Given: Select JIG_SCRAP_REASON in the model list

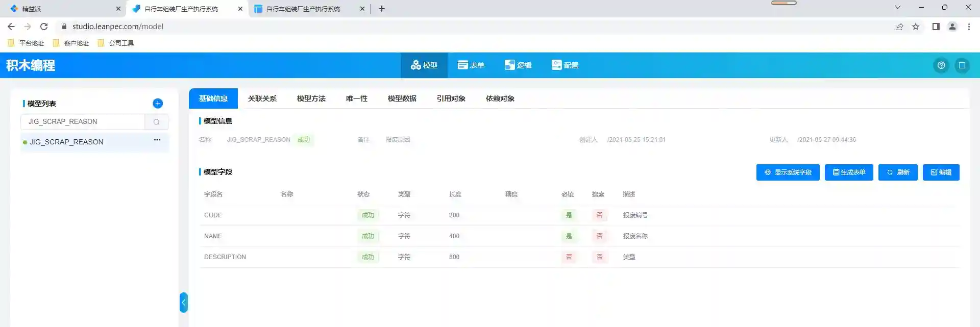Looking at the screenshot, I should click(x=66, y=142).
